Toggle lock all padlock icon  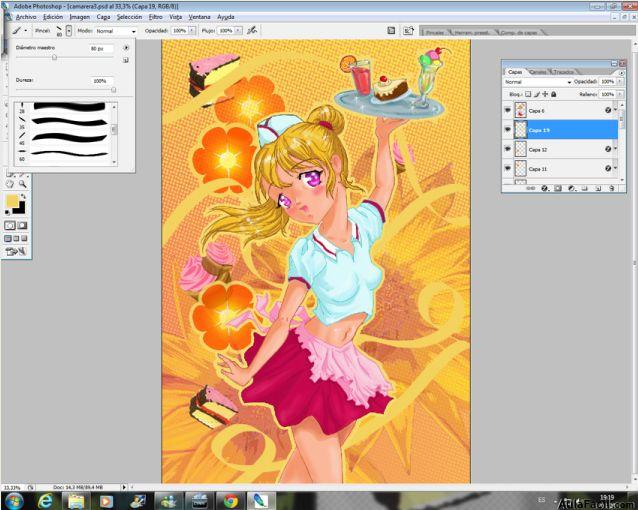554,94
